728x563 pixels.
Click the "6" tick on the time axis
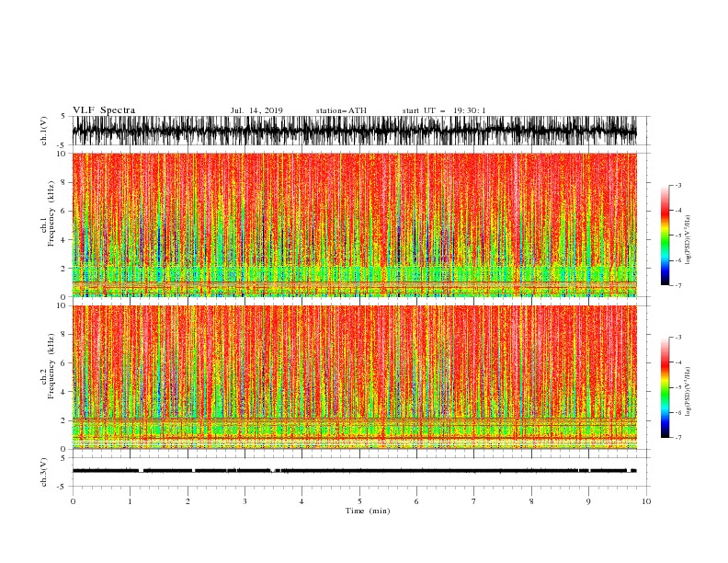[x=416, y=501]
